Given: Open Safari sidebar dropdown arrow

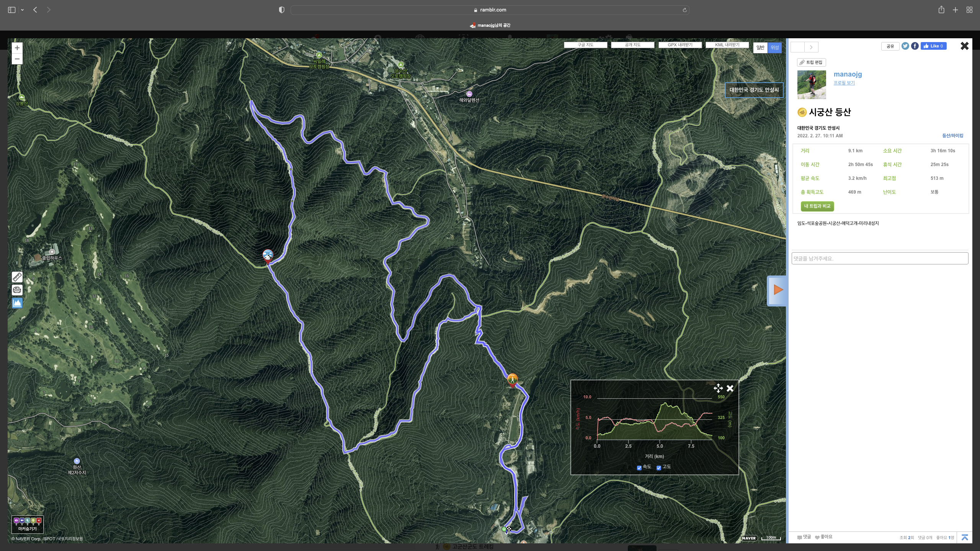Looking at the screenshot, I should tap(22, 10).
